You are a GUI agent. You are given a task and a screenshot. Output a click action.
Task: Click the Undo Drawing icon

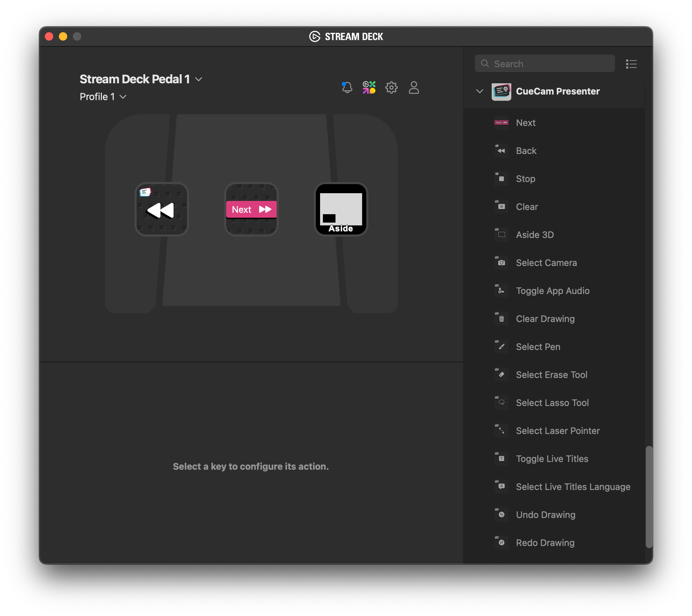[501, 515]
